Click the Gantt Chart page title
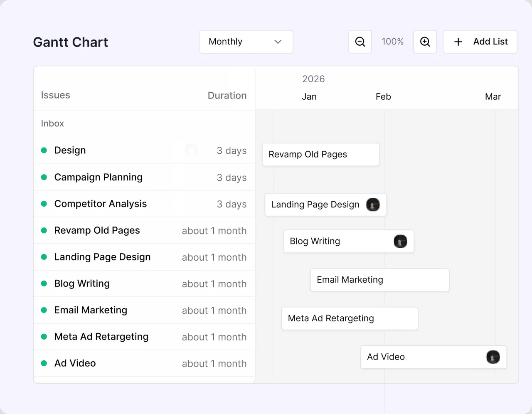The height and width of the screenshot is (414, 532). [x=71, y=42]
